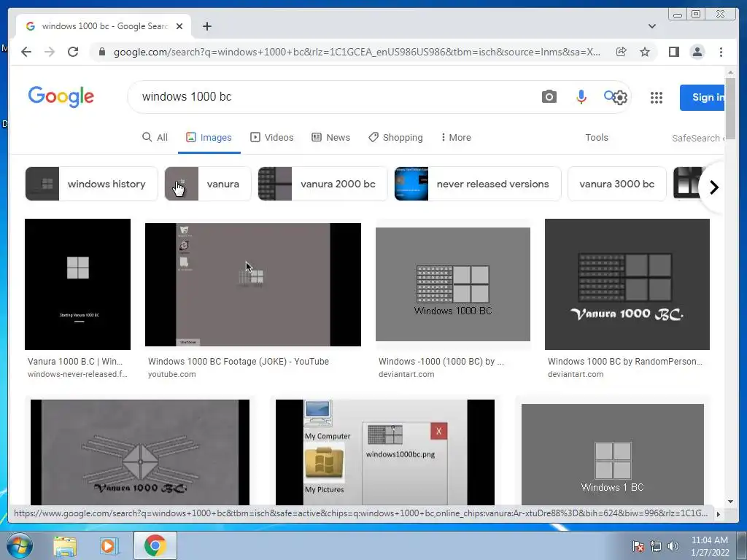Reload the current page

73,52
